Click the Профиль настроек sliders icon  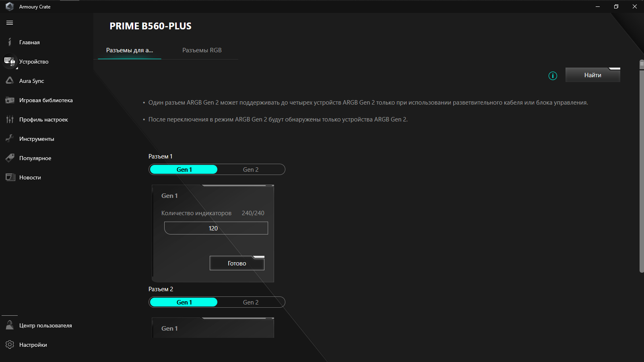[x=10, y=119]
